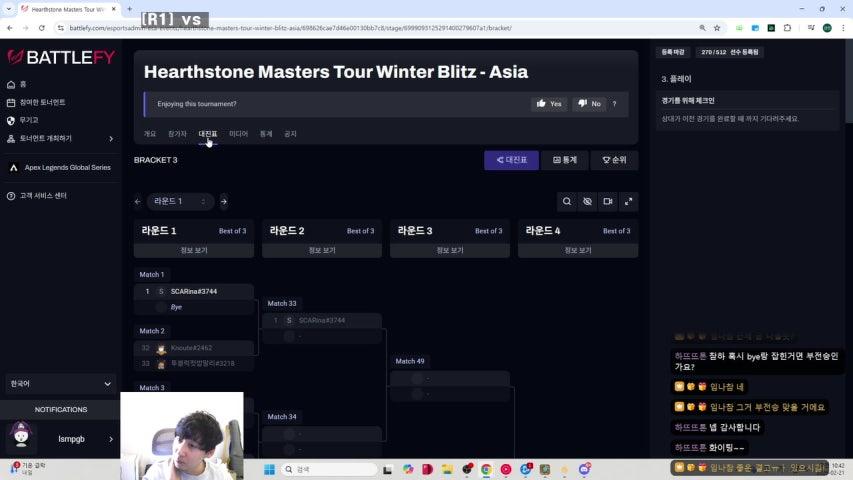Click the 270/512 선수 등록됨 badge
Viewport: 853px width, 480px height.
730,52
